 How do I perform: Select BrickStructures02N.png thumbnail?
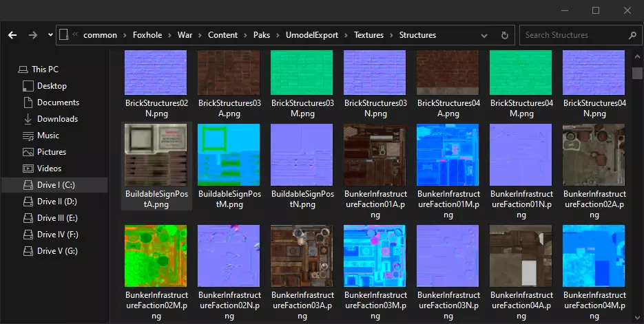click(x=156, y=73)
